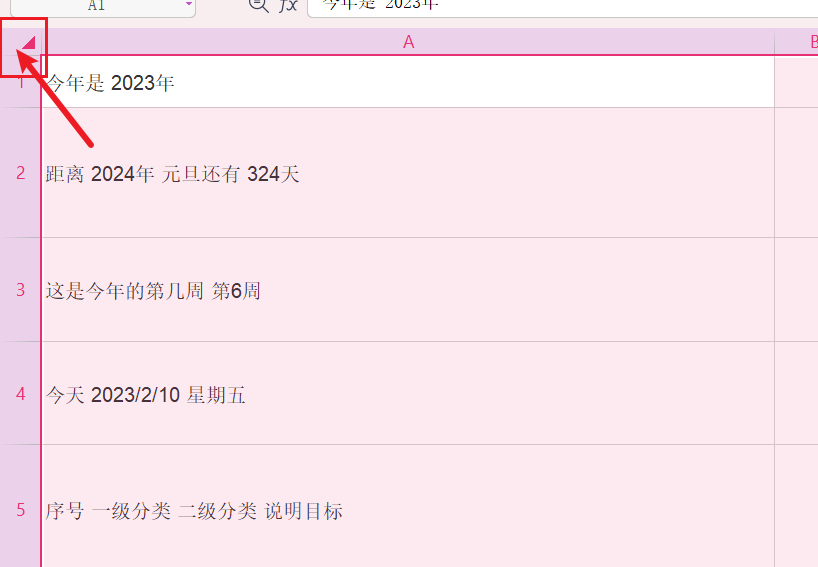The image size is (818, 567).
Task: Select column A via its header
Action: (408, 42)
